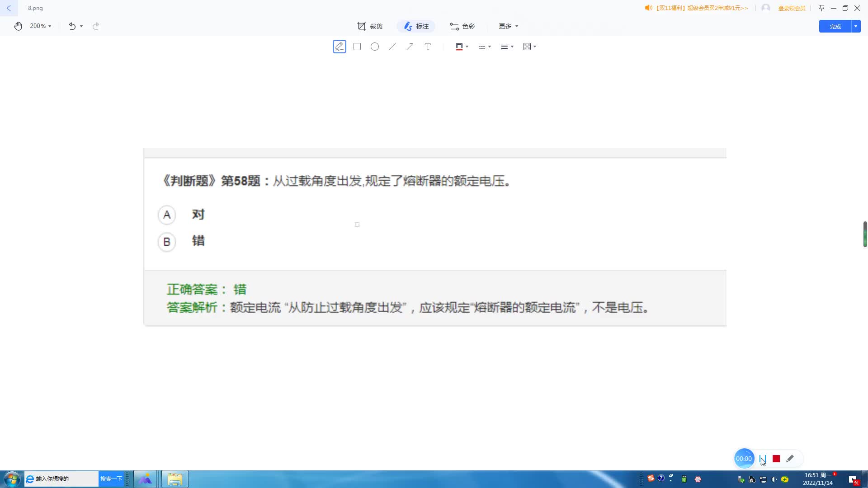Click the yellow-green plus tray icon
Viewport: 868px width, 488px height.
click(x=785, y=479)
